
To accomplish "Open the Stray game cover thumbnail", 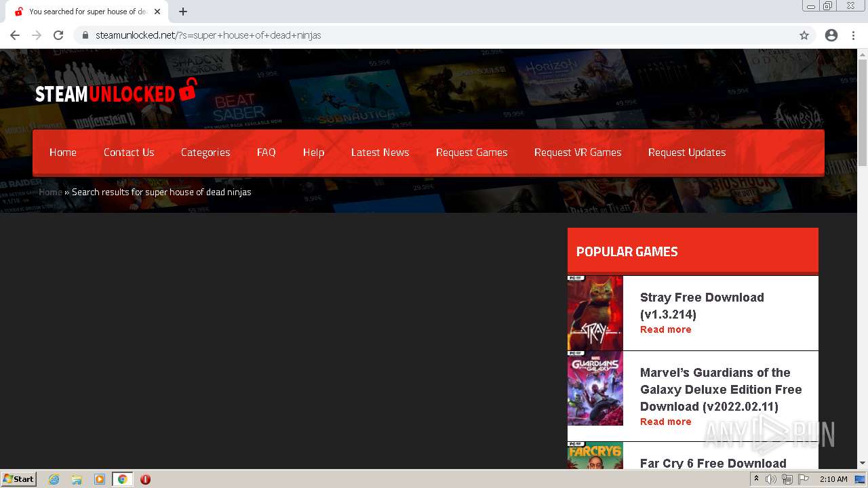I will [x=595, y=313].
